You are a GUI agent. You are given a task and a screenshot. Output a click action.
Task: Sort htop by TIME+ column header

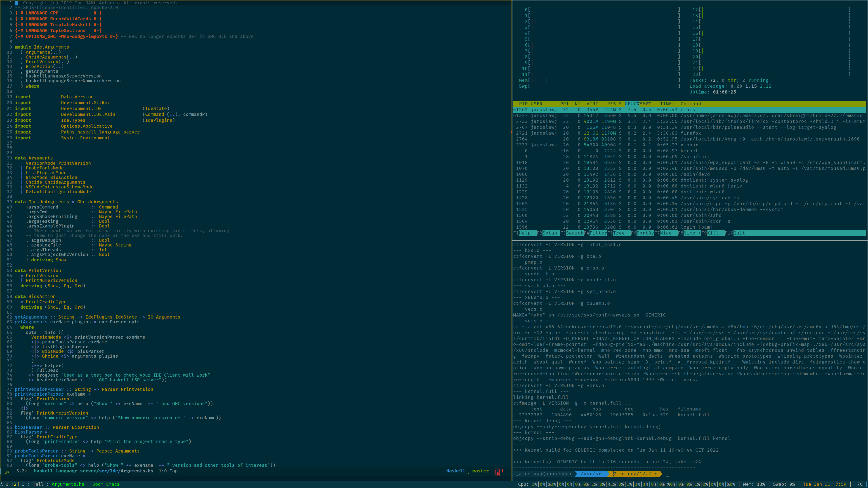pyautogui.click(x=667, y=104)
